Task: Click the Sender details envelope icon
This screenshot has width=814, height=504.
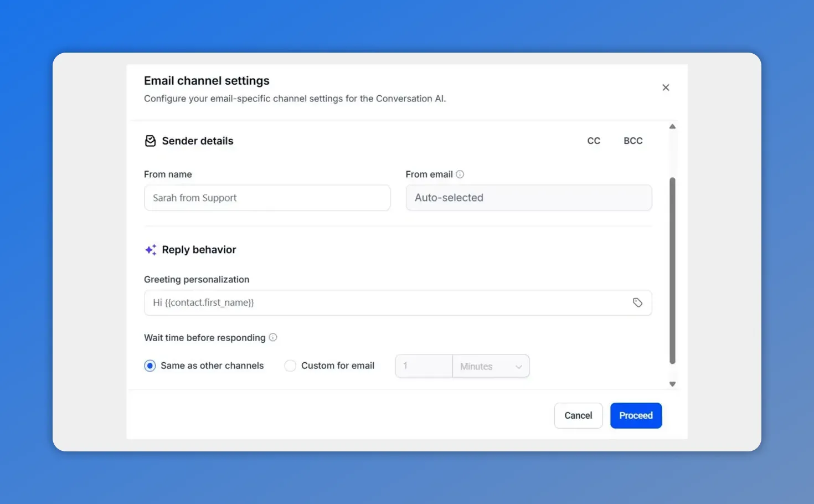Action: pyautogui.click(x=150, y=141)
